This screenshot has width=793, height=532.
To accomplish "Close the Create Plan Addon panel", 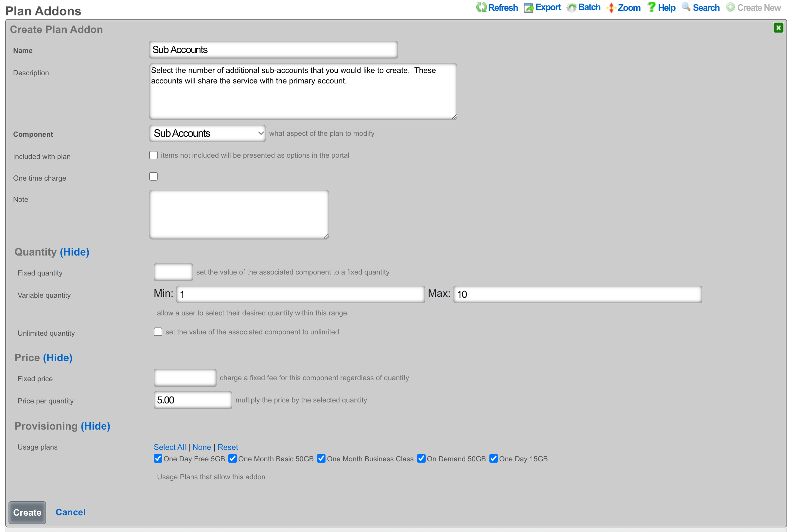I will [x=778, y=28].
